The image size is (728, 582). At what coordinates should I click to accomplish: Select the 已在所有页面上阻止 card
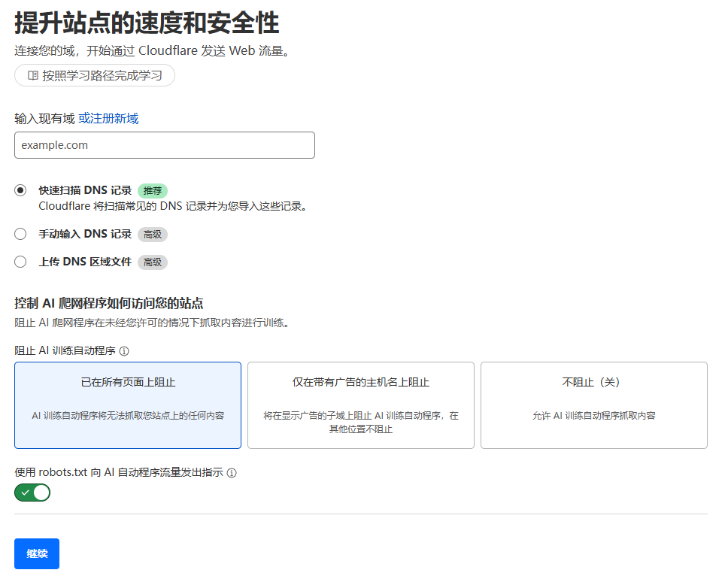128,405
